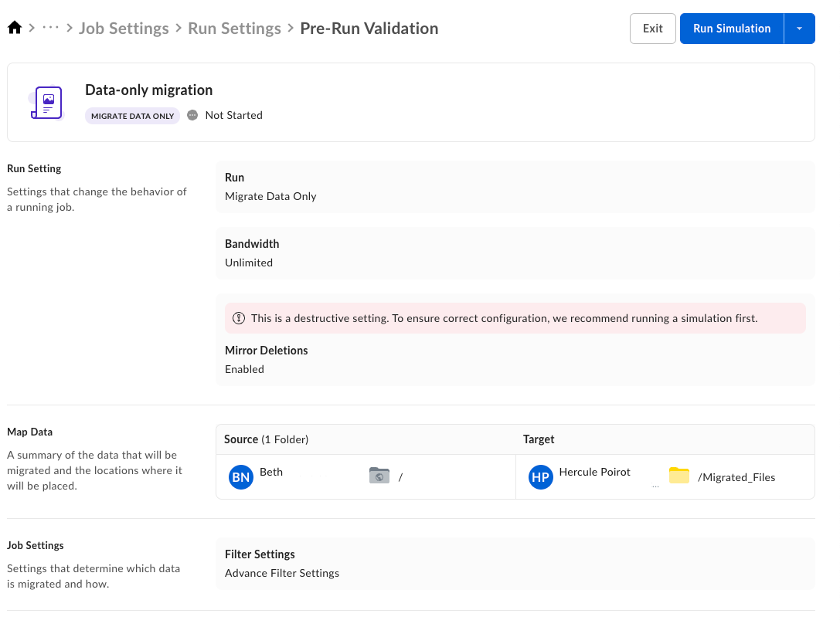Open the Run Migrate Data Only setting
Image resolution: width=840 pixels, height=627 pixels.
(x=515, y=187)
